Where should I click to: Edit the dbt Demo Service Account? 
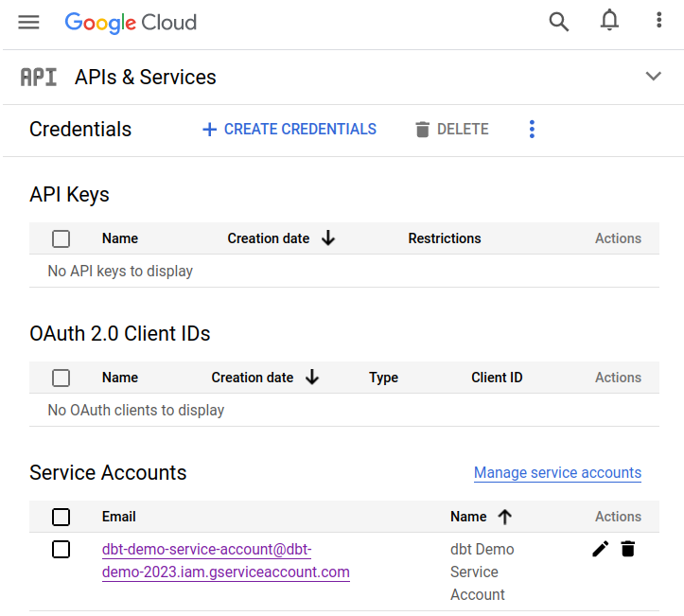point(600,549)
